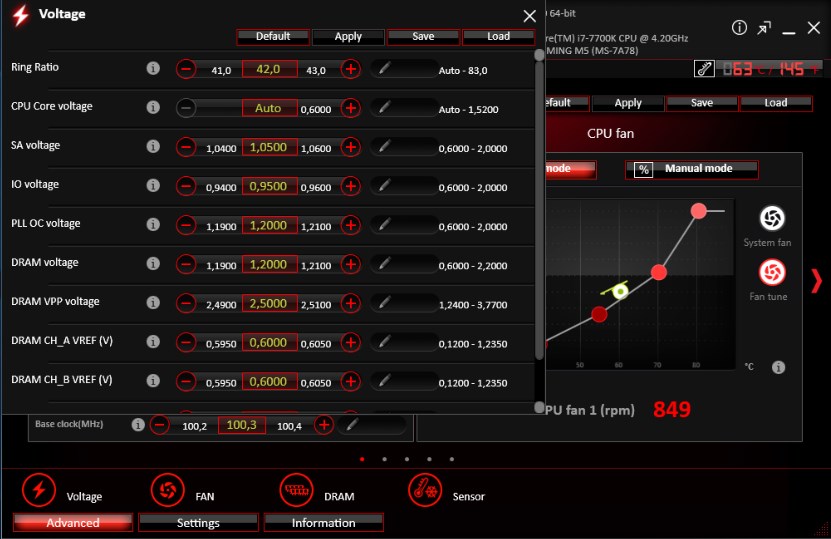Click the pencil edit icon for Ring Ratio

[x=385, y=68]
